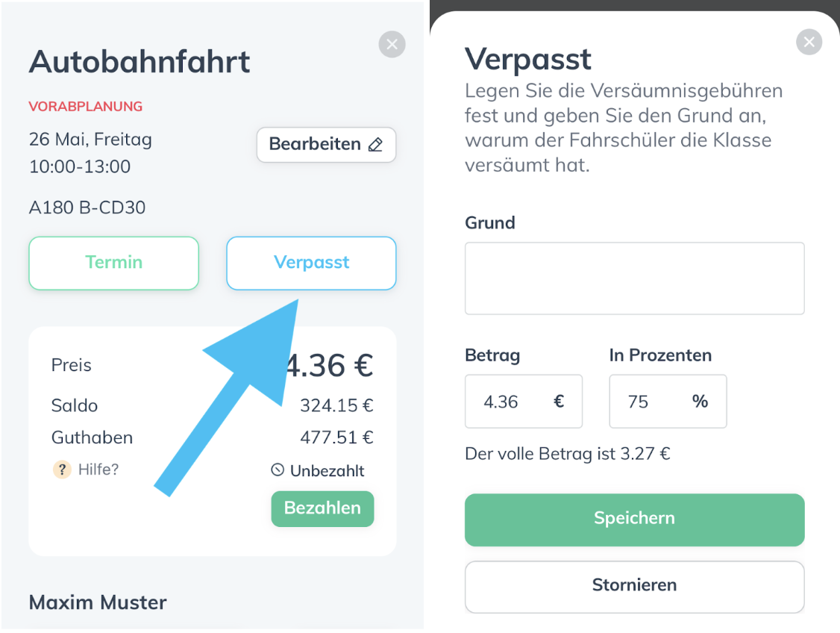Pay the lesson with Bezahlen button
The height and width of the screenshot is (633, 840).
[322, 508]
